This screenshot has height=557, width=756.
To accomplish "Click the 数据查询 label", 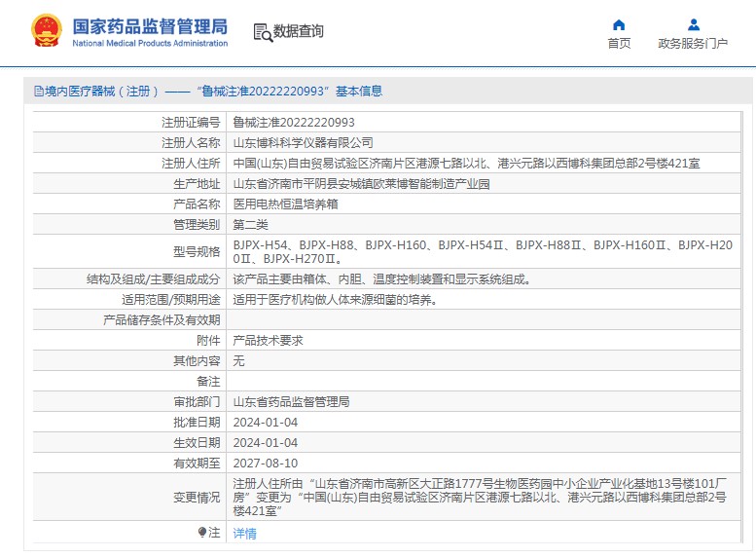I will 298,31.
